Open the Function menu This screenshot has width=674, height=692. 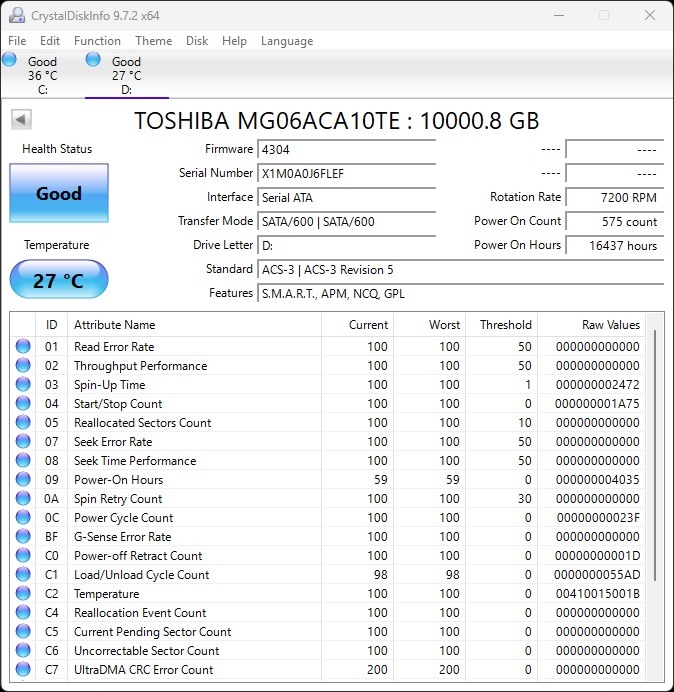(x=98, y=41)
